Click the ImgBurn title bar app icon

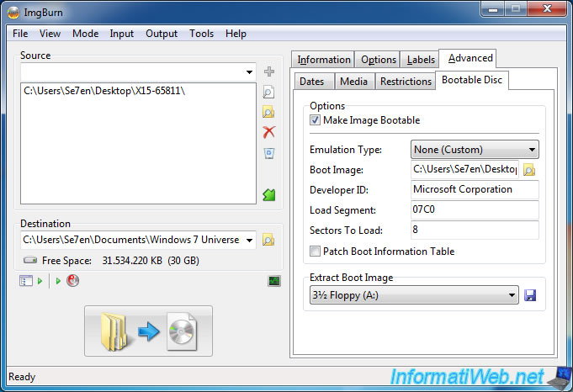13,13
